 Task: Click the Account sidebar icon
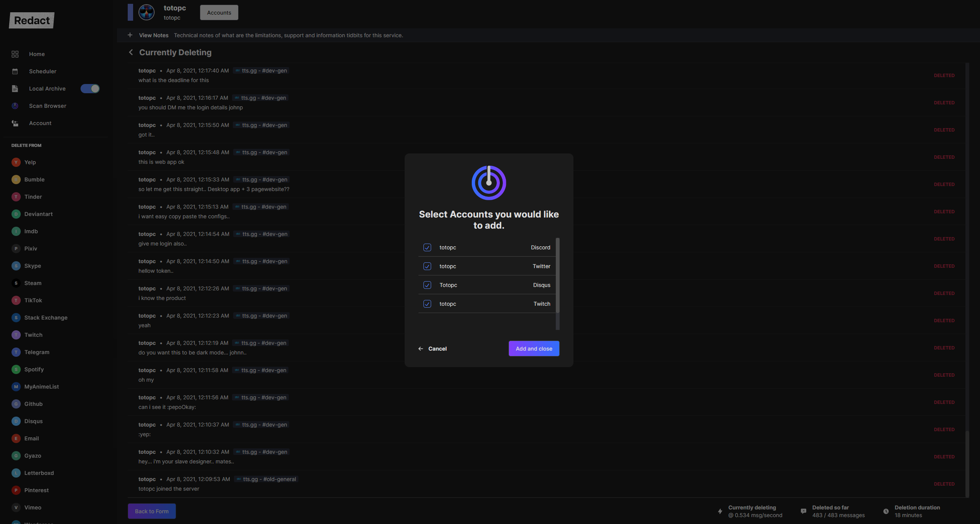[15, 123]
